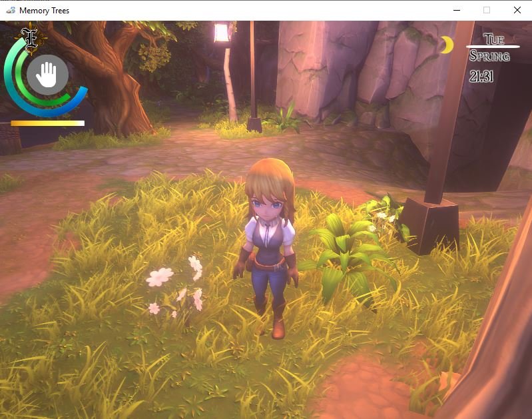Click the "Tue" day label
The height and width of the screenshot is (419, 532).
[493, 39]
